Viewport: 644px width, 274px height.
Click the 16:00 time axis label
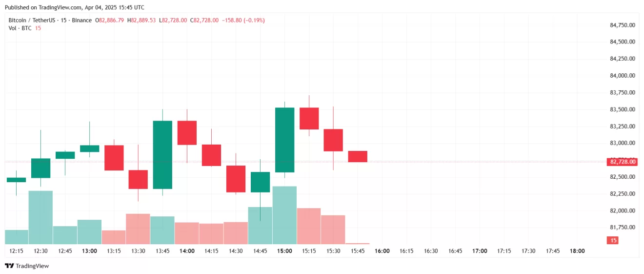382,251
